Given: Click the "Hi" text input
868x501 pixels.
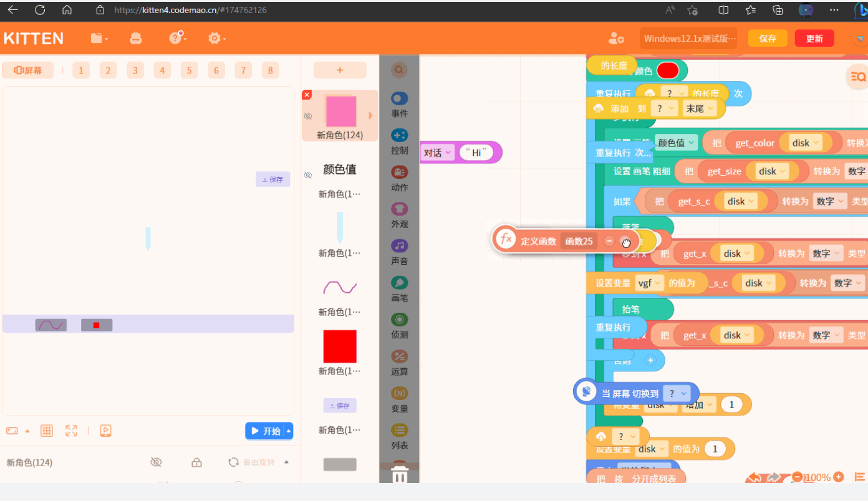Looking at the screenshot, I should (x=476, y=153).
